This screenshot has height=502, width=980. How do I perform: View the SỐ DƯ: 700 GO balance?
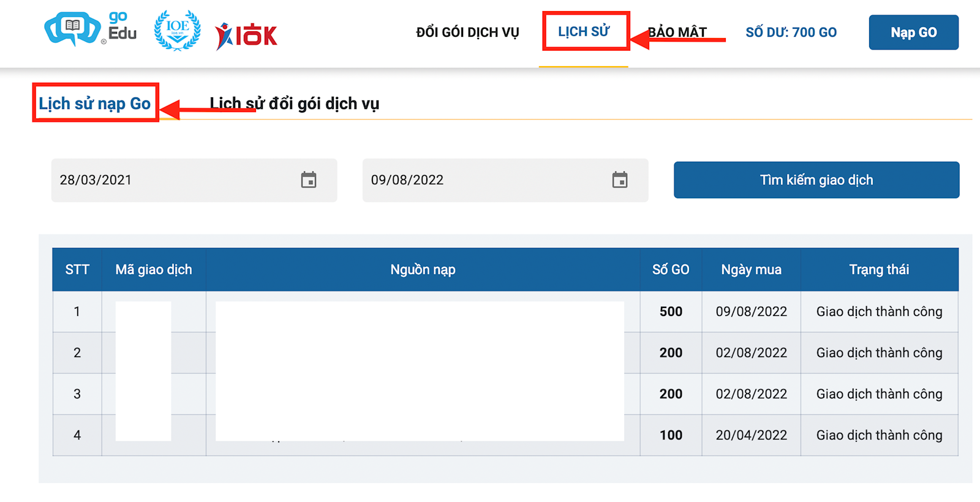click(791, 32)
